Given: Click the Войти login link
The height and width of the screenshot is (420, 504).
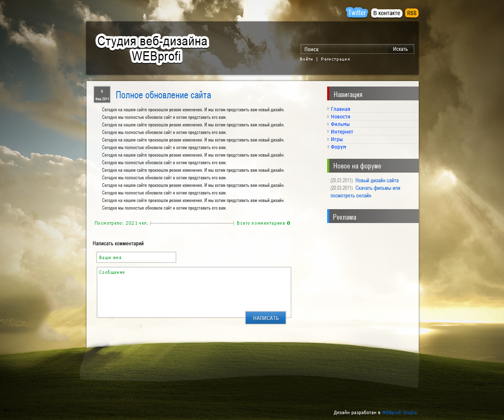Looking at the screenshot, I should (x=307, y=59).
